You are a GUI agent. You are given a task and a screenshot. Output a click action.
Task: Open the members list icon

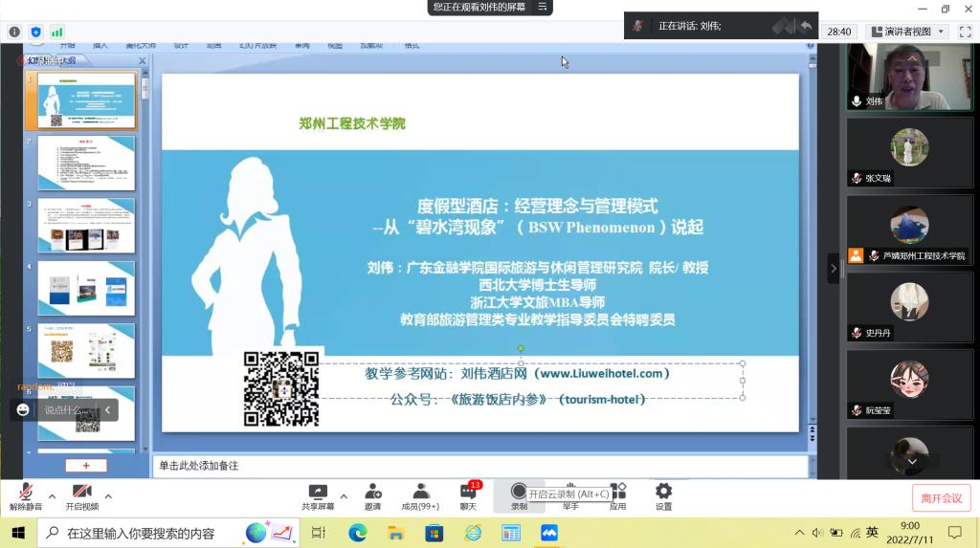point(420,492)
